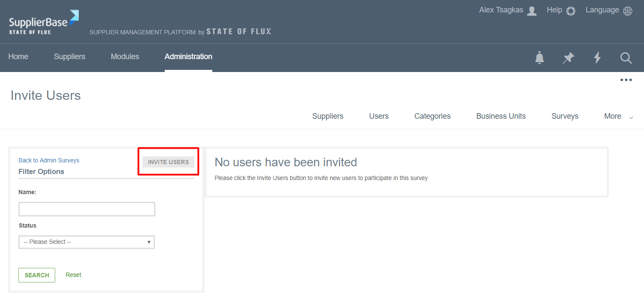The image size is (644, 303).
Task: Open the Modules menu
Action: pos(125,57)
